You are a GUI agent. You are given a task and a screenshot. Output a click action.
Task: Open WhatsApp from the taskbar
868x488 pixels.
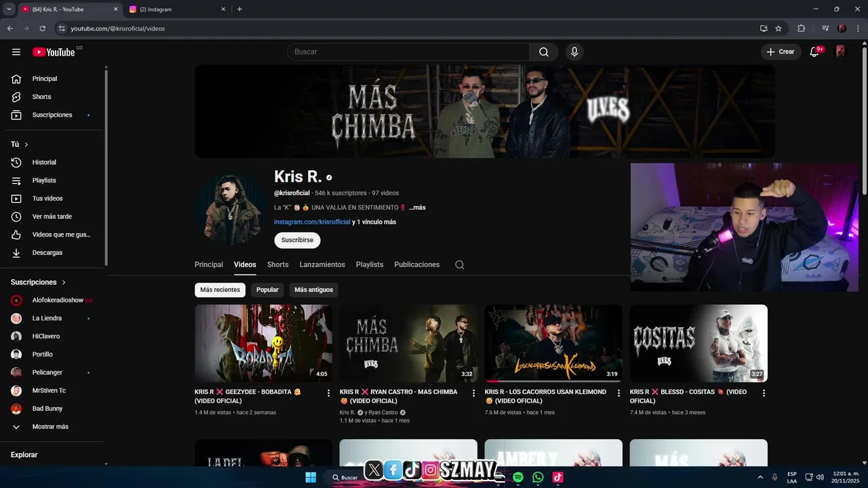pyautogui.click(x=538, y=477)
